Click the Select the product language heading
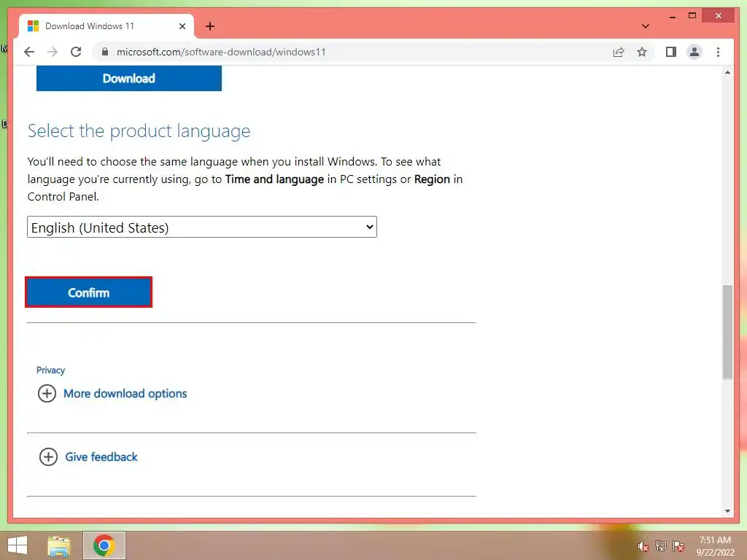 [x=139, y=131]
